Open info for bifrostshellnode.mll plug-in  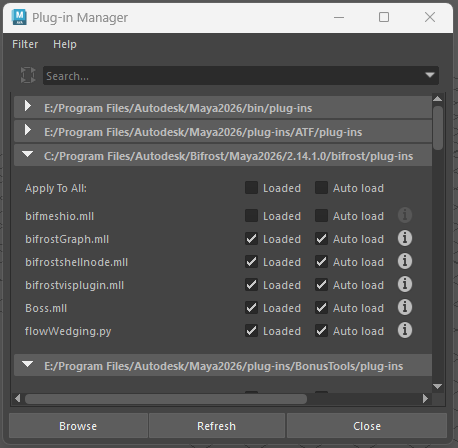tap(405, 261)
